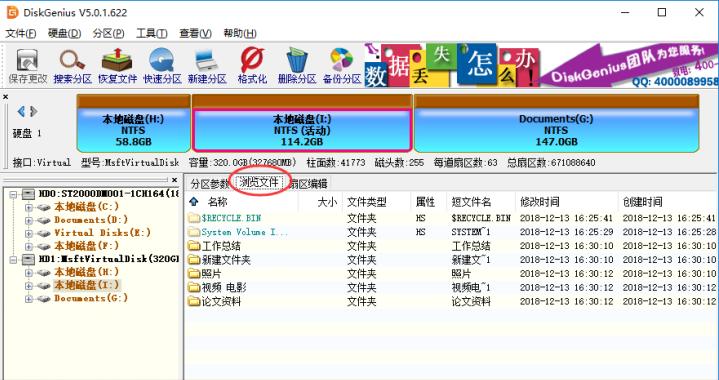Close the disk map panel with the small x
The height and width of the screenshot is (380, 719).
click(x=6, y=97)
